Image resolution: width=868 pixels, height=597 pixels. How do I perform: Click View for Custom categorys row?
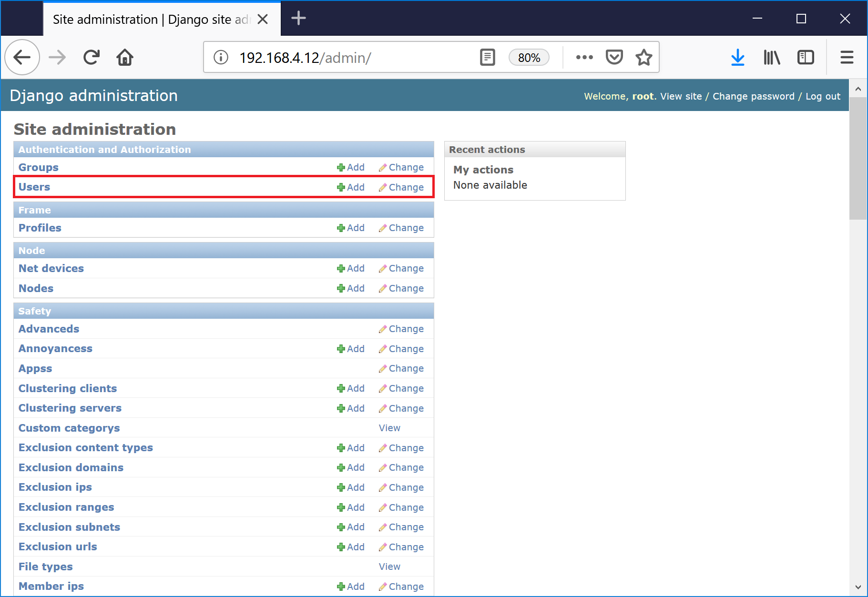tap(389, 428)
